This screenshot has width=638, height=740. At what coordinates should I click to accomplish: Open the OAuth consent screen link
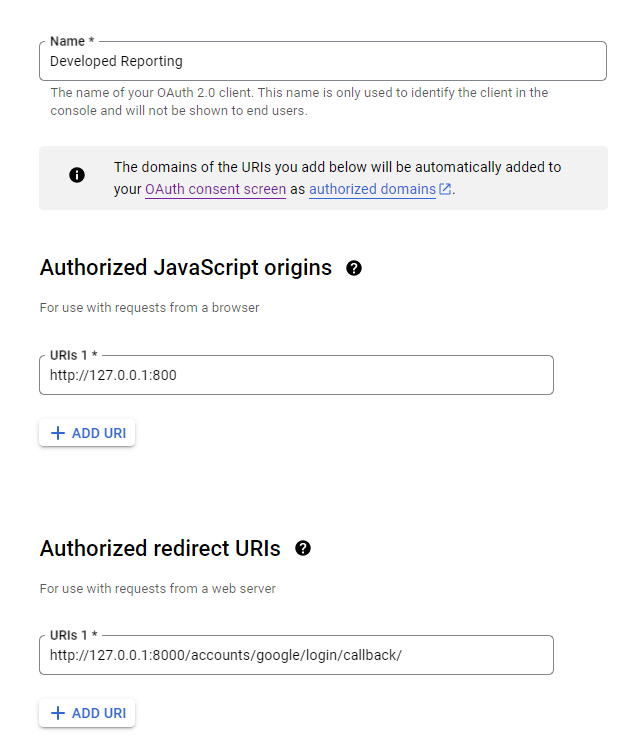215,189
